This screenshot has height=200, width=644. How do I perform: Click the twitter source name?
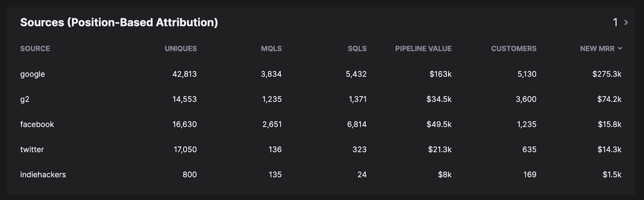pyautogui.click(x=32, y=149)
